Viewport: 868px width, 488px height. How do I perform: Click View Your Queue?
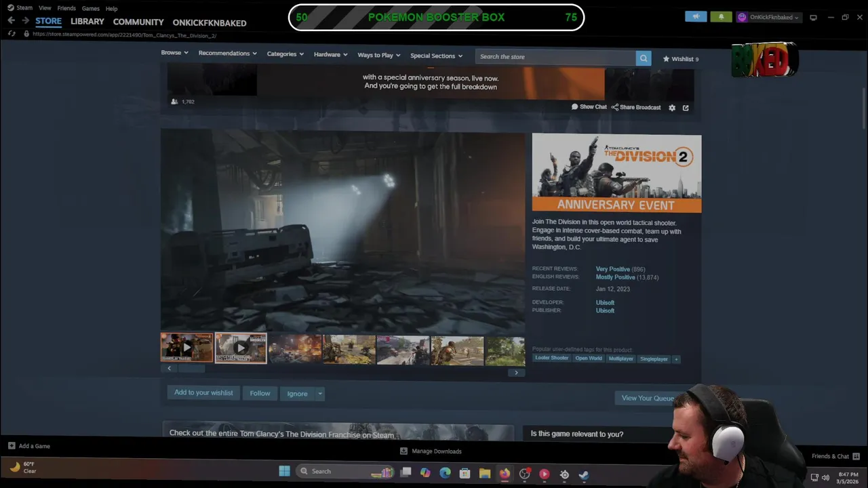point(648,399)
